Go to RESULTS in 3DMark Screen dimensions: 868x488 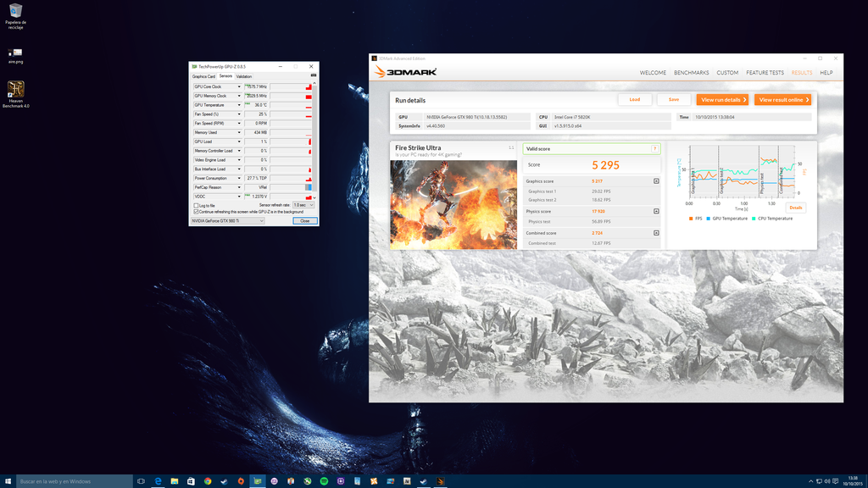802,73
